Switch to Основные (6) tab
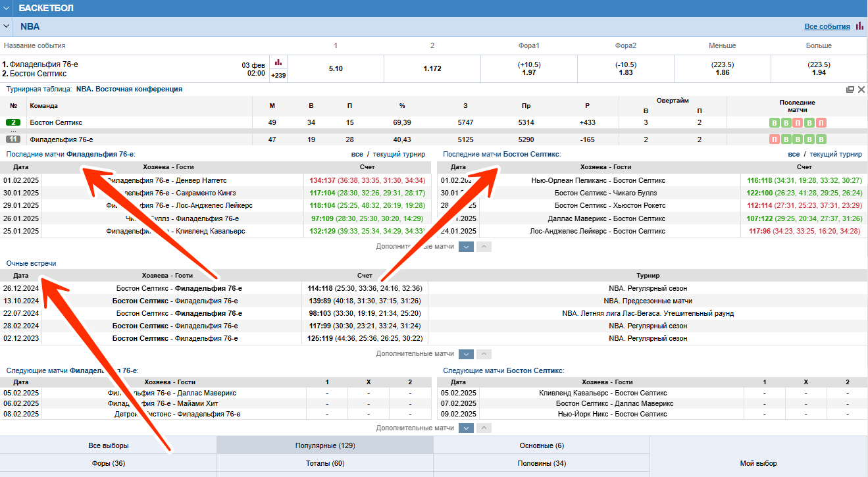This screenshot has width=868, height=477. click(542, 445)
